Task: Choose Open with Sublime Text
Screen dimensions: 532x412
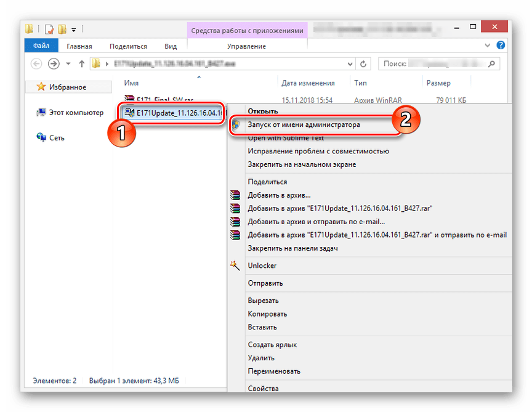Action: click(286, 138)
